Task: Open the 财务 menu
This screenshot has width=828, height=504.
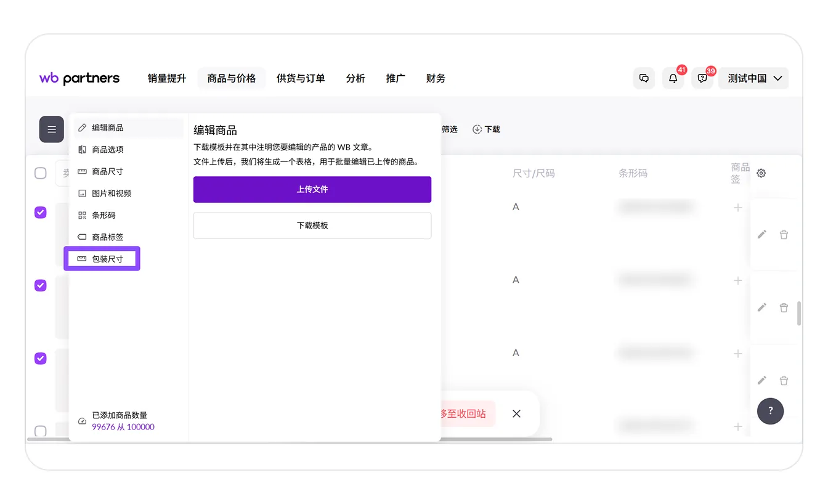Action: pos(436,78)
